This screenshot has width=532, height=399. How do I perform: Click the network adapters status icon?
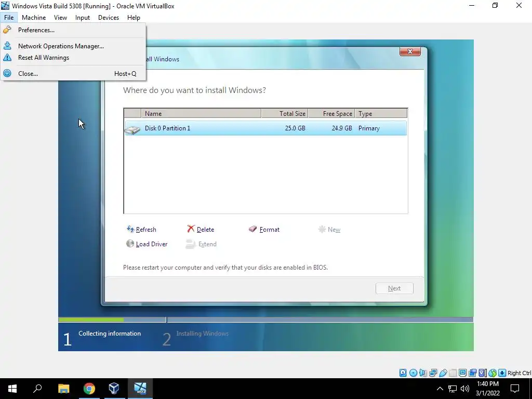click(x=433, y=373)
